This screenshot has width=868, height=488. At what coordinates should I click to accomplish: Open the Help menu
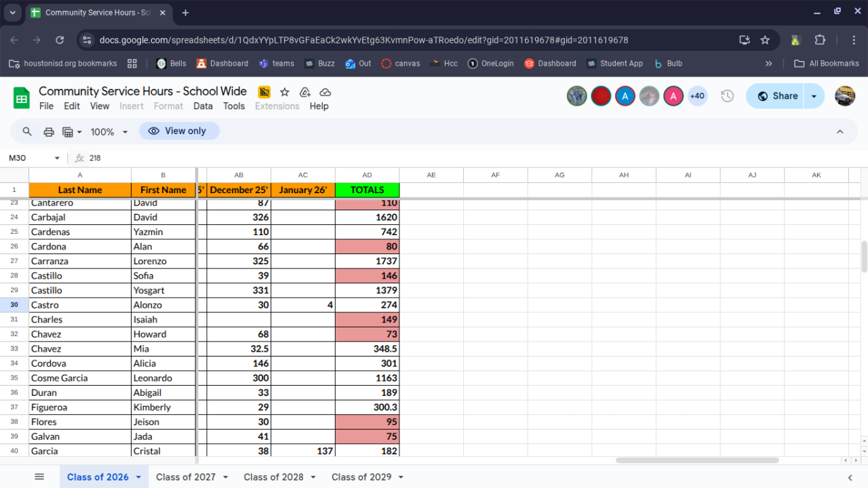(x=319, y=106)
